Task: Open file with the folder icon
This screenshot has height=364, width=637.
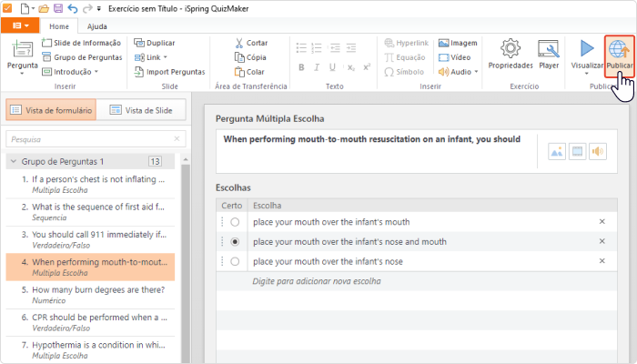Action: pos(44,8)
